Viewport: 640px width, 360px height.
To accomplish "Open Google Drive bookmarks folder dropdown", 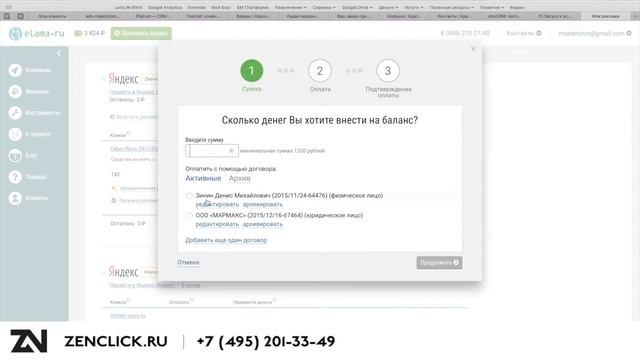I will [x=357, y=7].
